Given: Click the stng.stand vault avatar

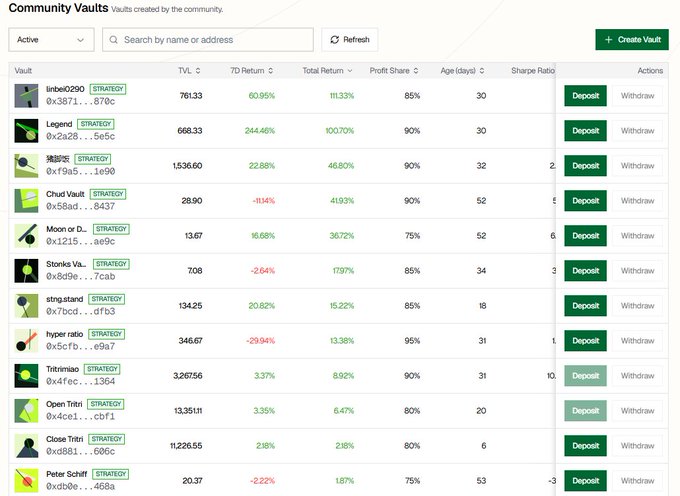Looking at the screenshot, I should [x=26, y=306].
